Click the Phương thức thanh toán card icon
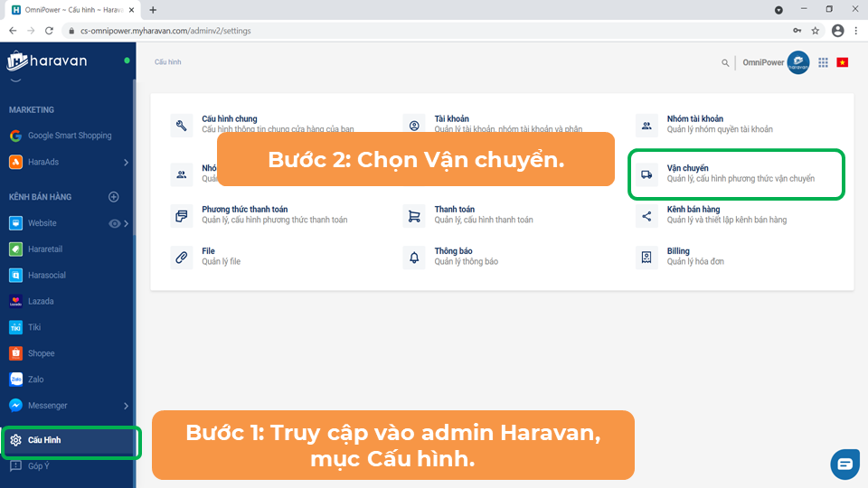The image size is (868, 488). (182, 216)
